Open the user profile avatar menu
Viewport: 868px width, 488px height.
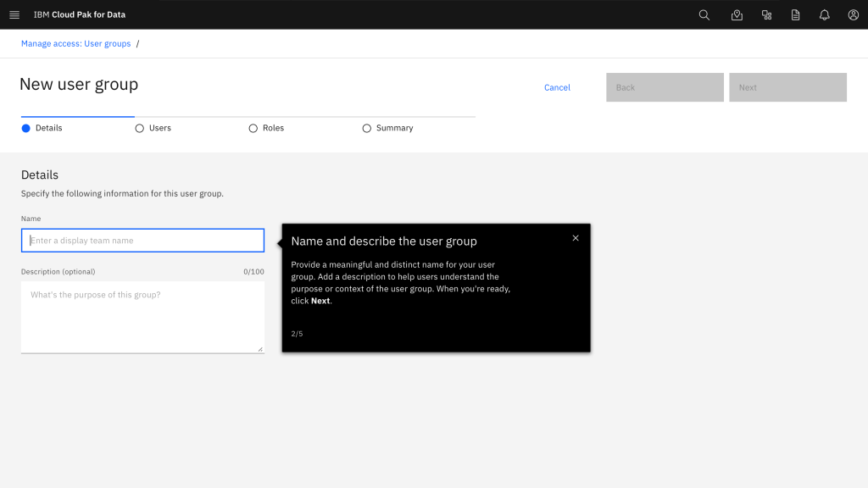(x=853, y=14)
